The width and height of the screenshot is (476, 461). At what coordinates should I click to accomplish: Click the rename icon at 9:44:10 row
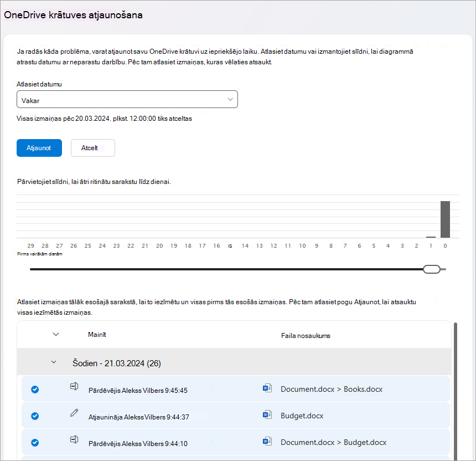coord(74,439)
